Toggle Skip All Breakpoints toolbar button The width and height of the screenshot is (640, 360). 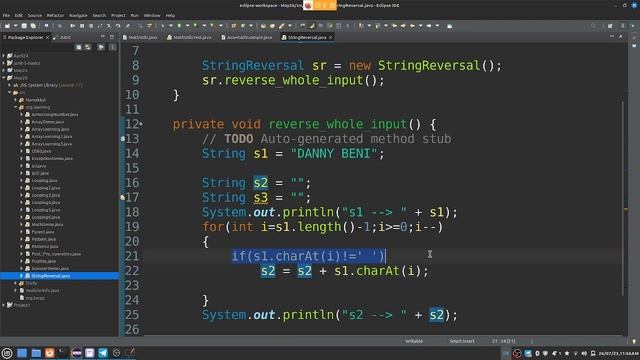point(60,26)
